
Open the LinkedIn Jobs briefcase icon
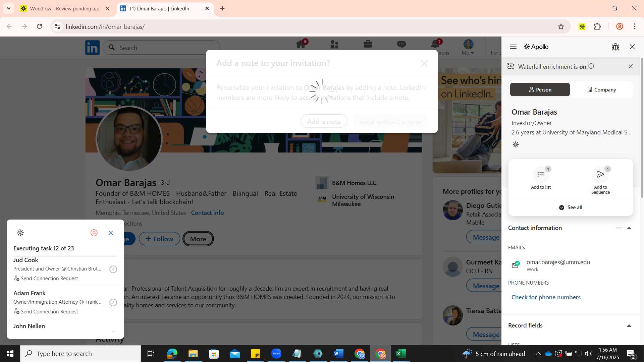[368, 44]
